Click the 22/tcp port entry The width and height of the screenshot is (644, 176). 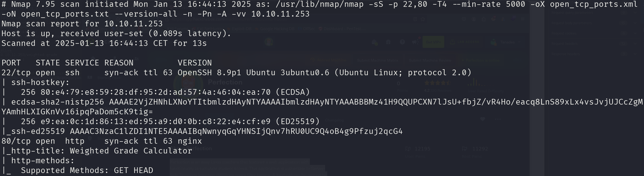click(16, 73)
